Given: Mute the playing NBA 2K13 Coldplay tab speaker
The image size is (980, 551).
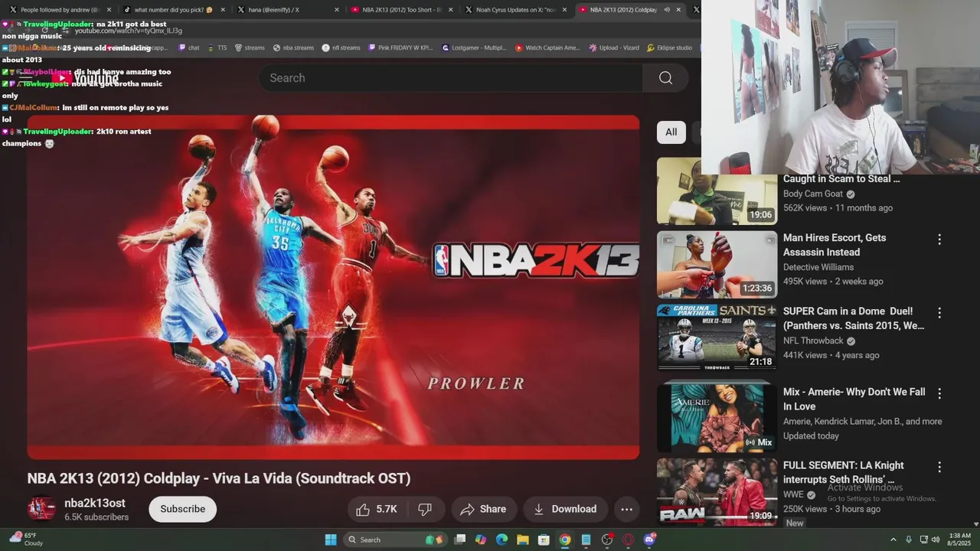Looking at the screenshot, I should [666, 10].
